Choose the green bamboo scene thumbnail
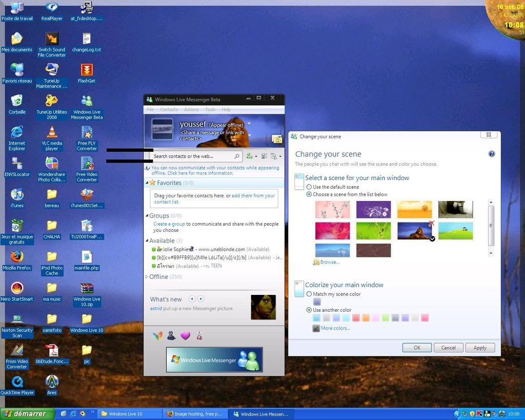This screenshot has height=420, width=525. coord(373,231)
